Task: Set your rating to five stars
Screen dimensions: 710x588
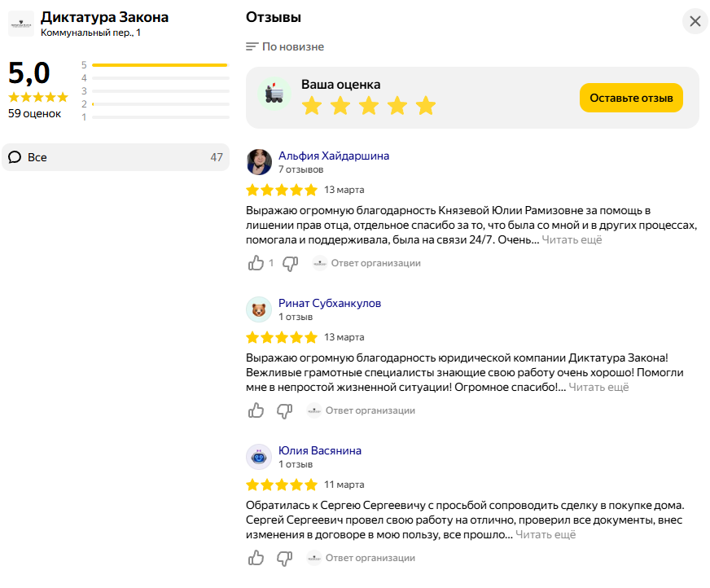Action: pos(426,106)
